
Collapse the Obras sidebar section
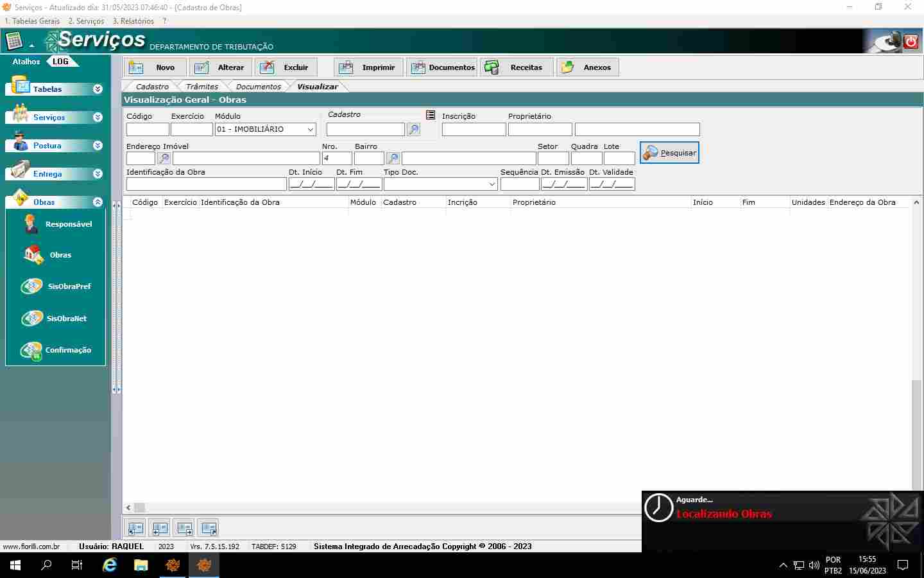point(98,202)
